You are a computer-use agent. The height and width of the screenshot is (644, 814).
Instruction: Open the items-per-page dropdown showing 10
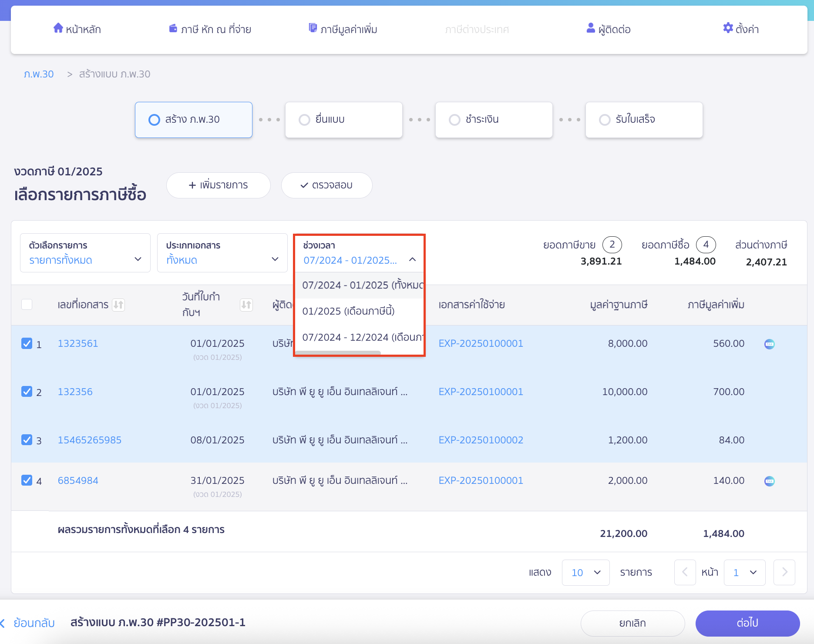[585, 573]
